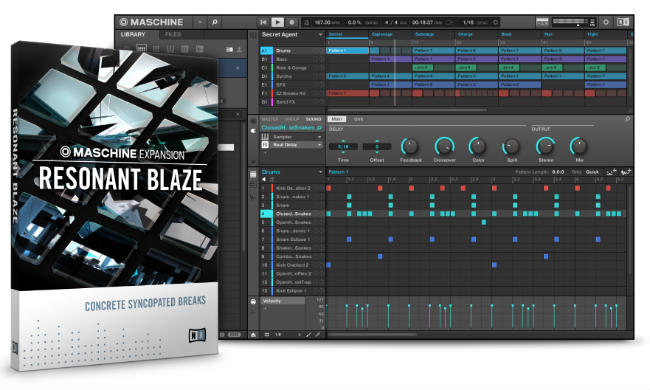Switch to the FILES tab
Viewport: 650px width, 390px height.
(x=173, y=34)
